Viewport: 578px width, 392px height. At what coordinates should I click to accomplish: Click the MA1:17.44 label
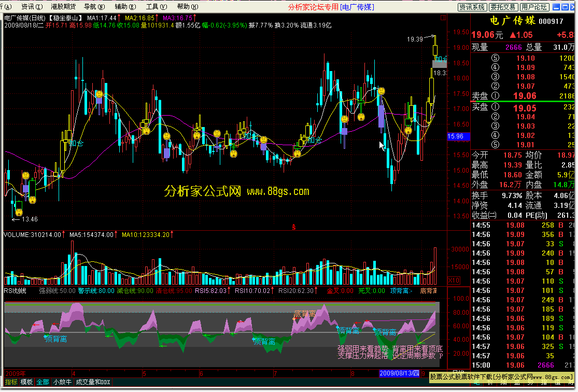[x=102, y=18]
